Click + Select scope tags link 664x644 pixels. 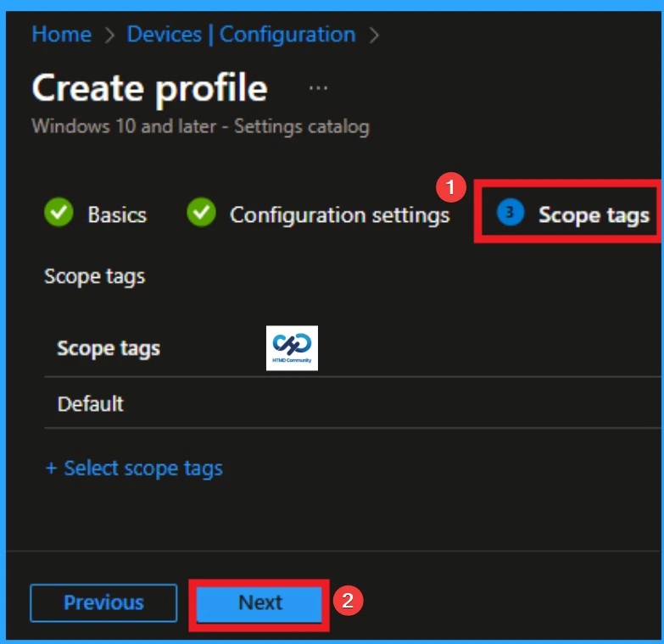point(134,469)
